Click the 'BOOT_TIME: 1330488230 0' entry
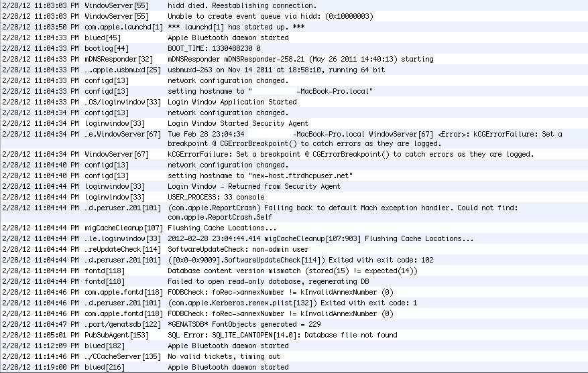The width and height of the screenshot is (588, 373). tap(214, 49)
